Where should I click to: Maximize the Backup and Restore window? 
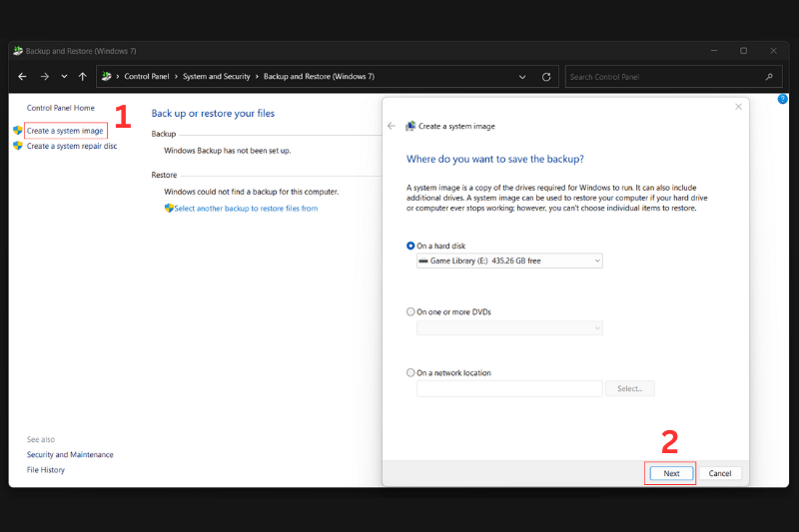pyautogui.click(x=743, y=51)
